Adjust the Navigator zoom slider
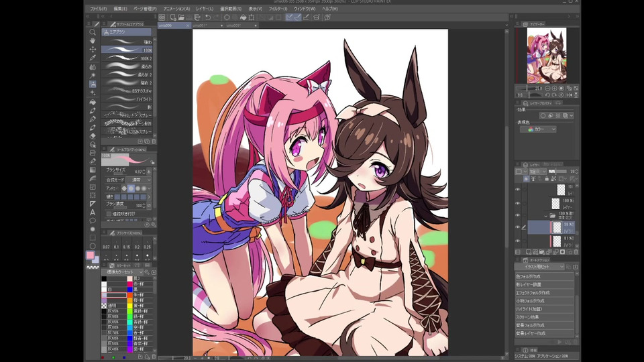This screenshot has width=644, height=362. [x=530, y=88]
